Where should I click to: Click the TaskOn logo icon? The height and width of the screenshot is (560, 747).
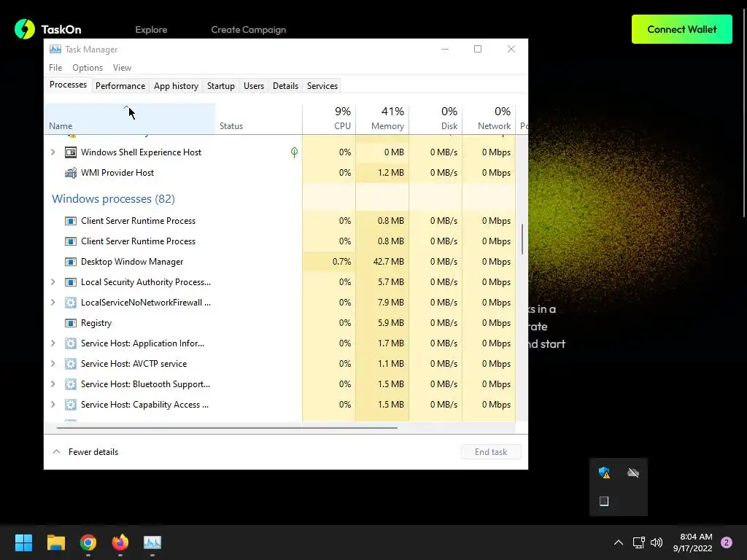tap(25, 29)
